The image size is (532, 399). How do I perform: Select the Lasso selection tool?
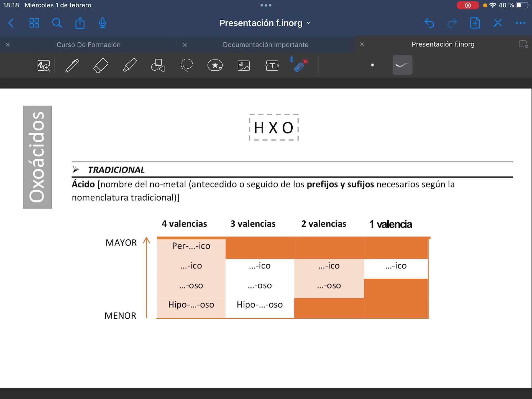click(186, 65)
